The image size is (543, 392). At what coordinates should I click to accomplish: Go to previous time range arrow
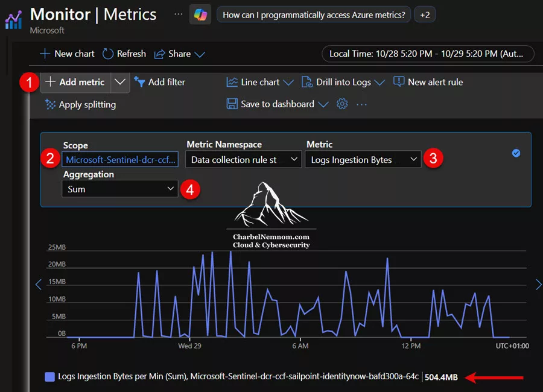(39, 285)
